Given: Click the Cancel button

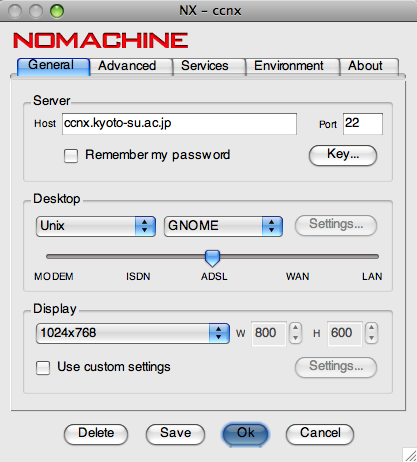Looking at the screenshot, I should coord(320,434).
